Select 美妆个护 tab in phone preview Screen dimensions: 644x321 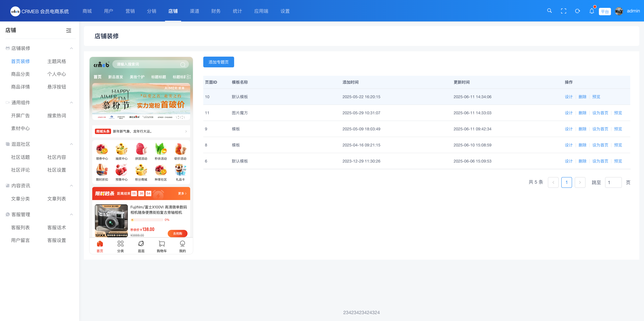(x=137, y=77)
